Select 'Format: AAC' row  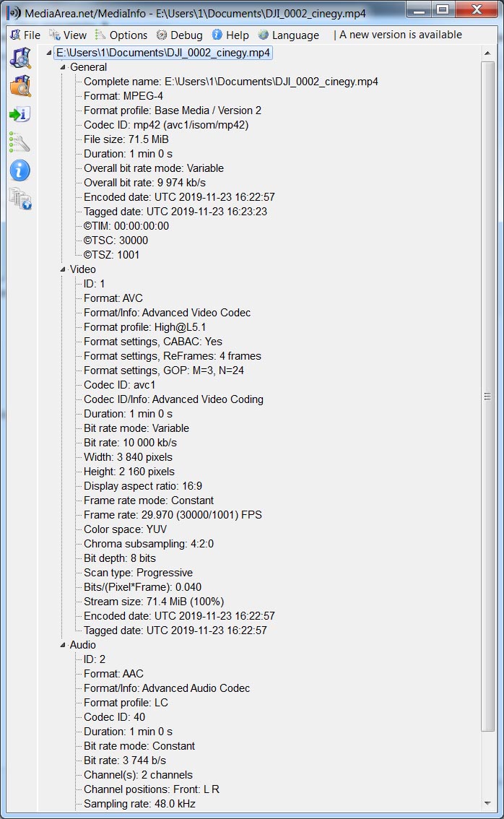(x=114, y=675)
